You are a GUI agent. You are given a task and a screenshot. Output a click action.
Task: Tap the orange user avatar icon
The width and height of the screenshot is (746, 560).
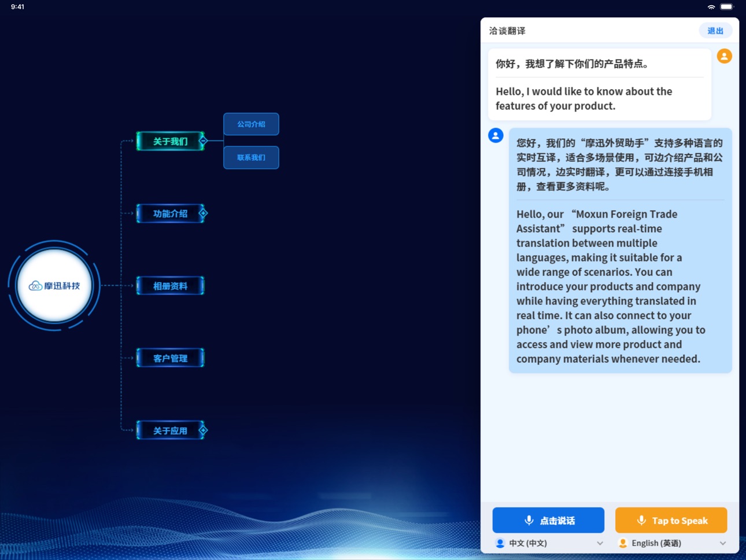tap(724, 56)
